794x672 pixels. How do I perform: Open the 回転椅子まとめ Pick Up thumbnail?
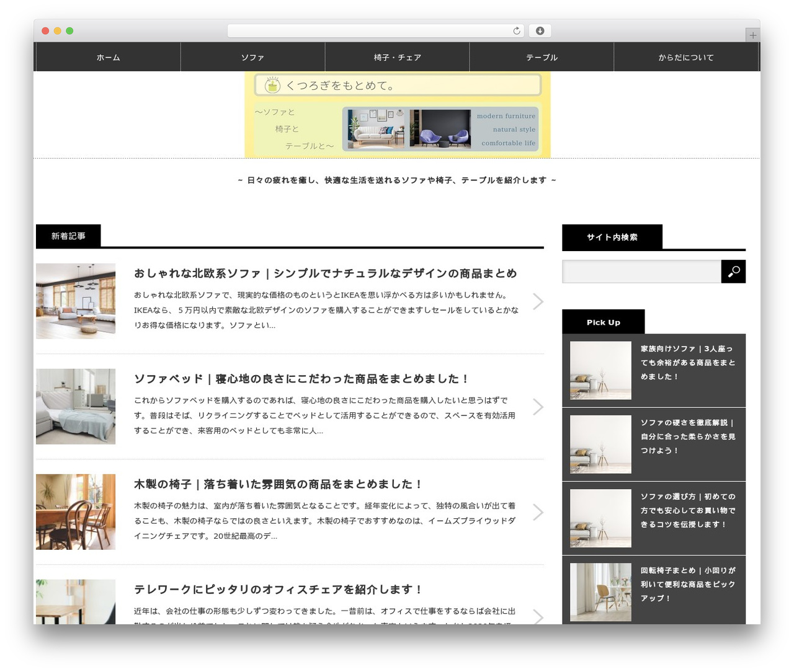coord(600,593)
